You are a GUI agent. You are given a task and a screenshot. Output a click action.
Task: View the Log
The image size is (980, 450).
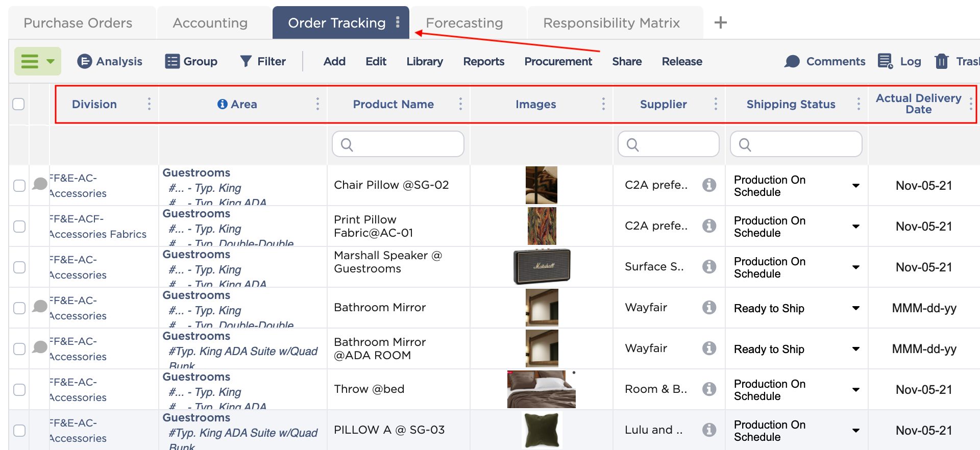tap(900, 61)
